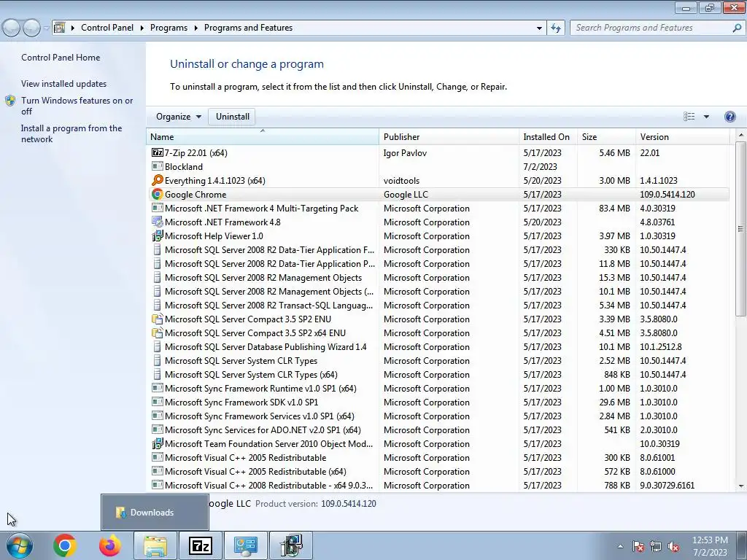This screenshot has height=560, width=747.
Task: Click the Downloads taskbar preview
Action: coord(155,513)
